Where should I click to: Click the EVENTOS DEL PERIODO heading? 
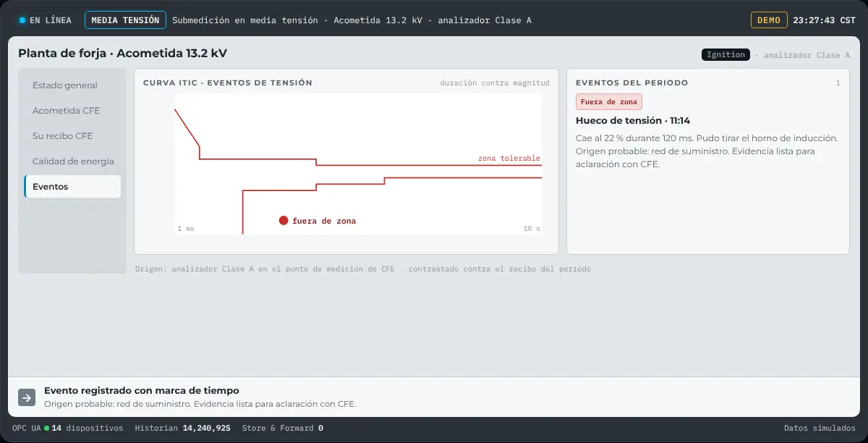[x=632, y=83]
